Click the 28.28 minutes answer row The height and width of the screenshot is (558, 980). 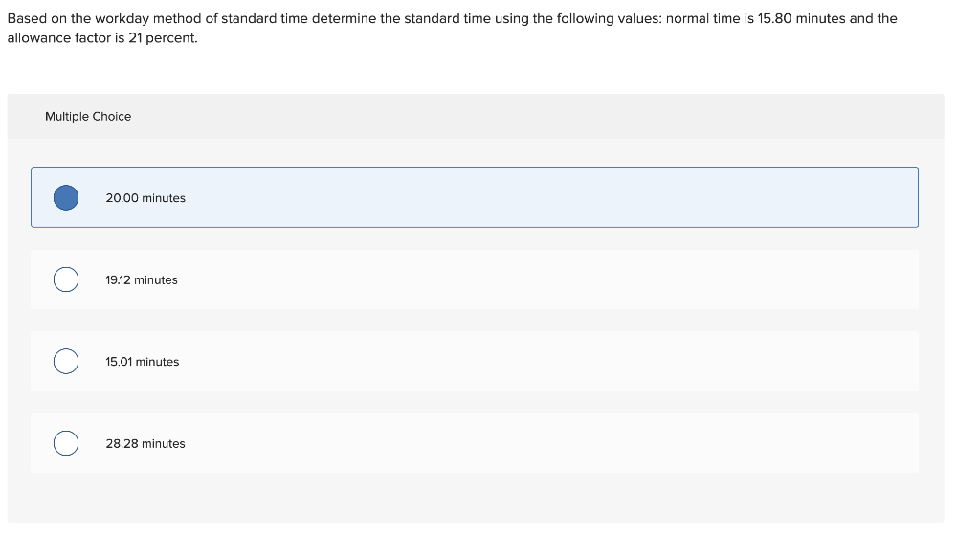[475, 443]
